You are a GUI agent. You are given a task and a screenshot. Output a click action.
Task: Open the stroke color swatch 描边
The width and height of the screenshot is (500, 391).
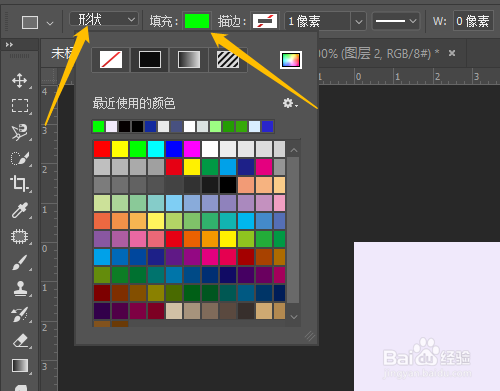coord(265,21)
